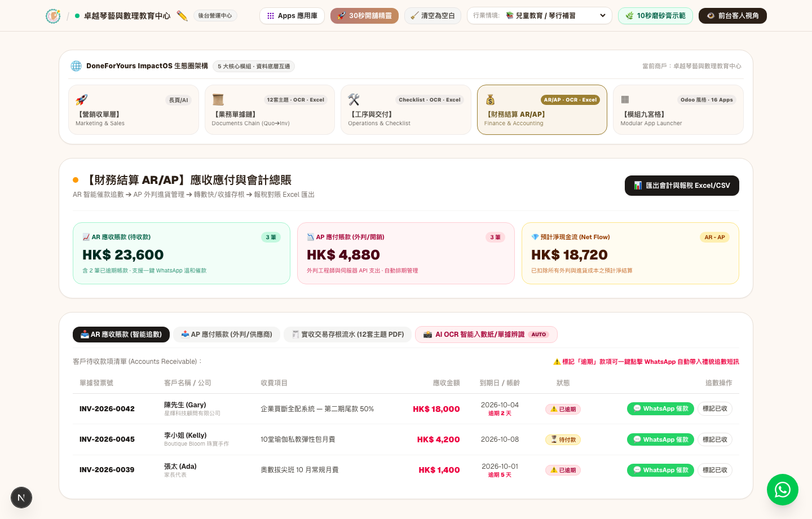
Task: Click the 3 筆 badge in the AR card
Action: tap(271, 237)
